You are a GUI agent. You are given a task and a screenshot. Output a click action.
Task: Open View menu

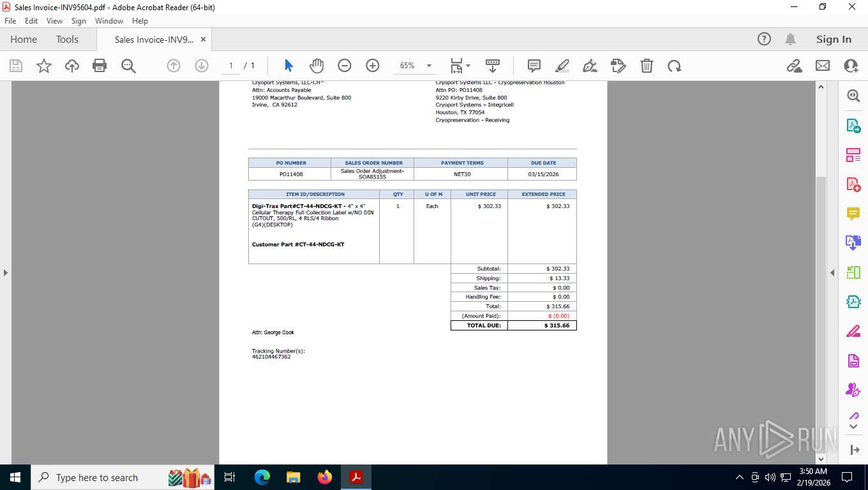(54, 21)
